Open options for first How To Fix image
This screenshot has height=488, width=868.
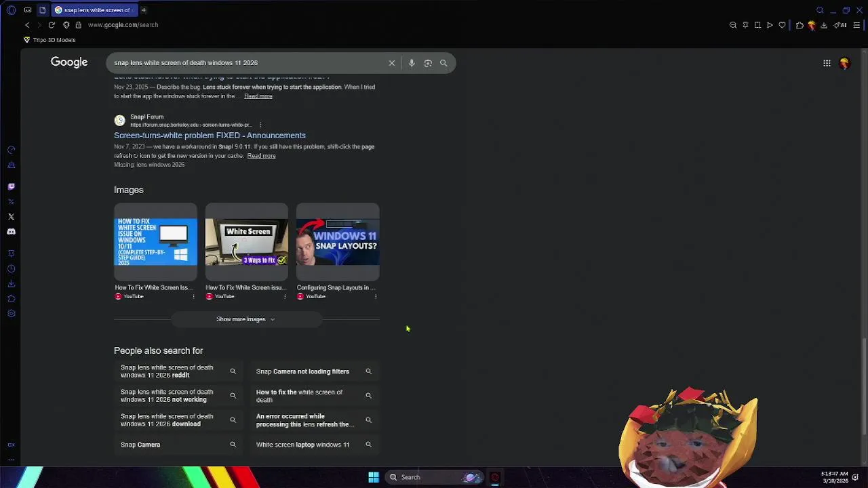click(x=194, y=296)
